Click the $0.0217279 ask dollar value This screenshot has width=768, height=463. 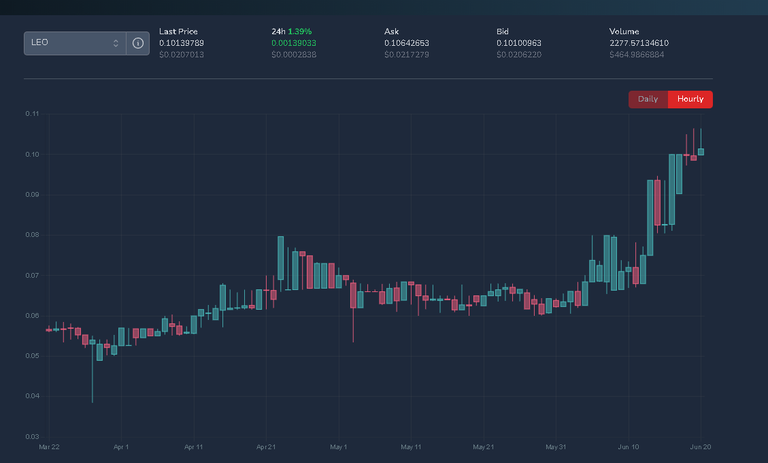pos(407,55)
